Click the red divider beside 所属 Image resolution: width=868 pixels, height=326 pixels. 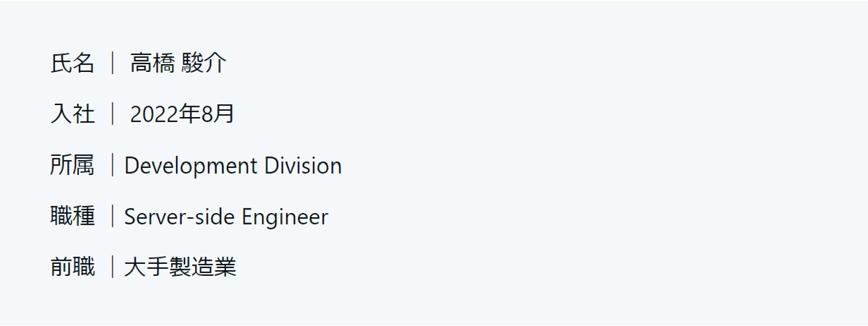(x=113, y=165)
